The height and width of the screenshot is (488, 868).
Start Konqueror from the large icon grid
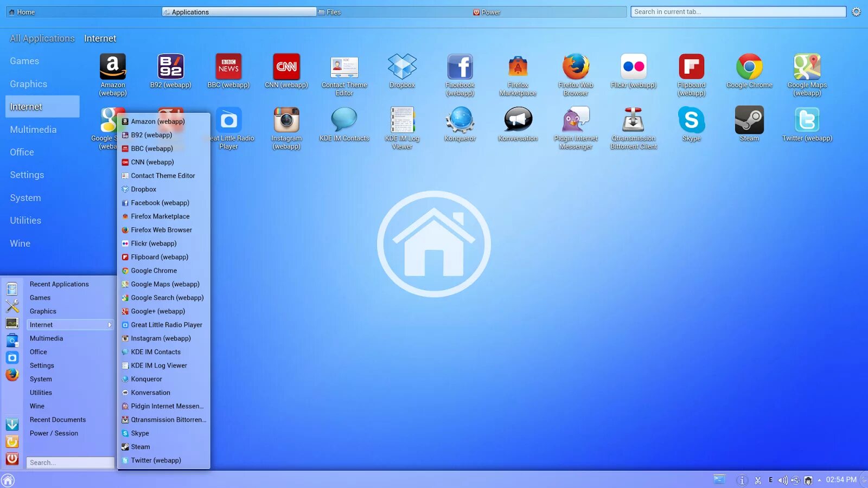pyautogui.click(x=460, y=120)
